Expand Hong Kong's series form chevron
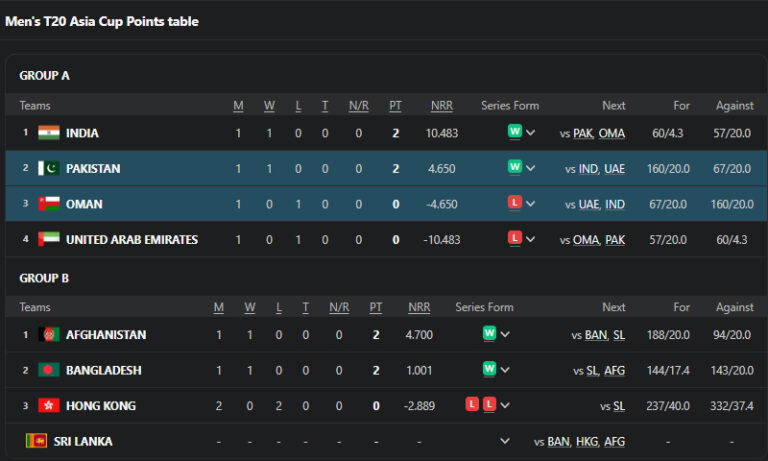Viewport: 768px width, 461px height. (505, 406)
